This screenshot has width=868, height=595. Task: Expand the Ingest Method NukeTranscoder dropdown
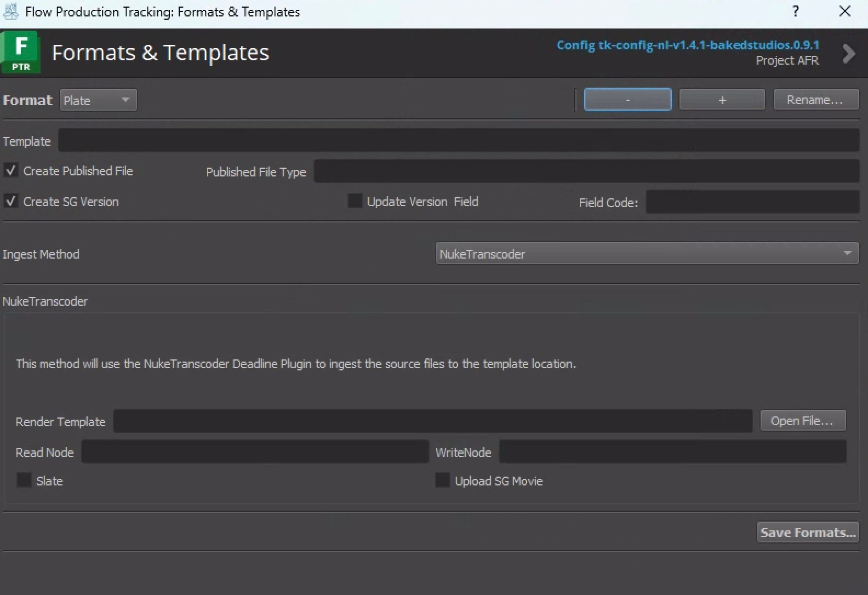647,254
